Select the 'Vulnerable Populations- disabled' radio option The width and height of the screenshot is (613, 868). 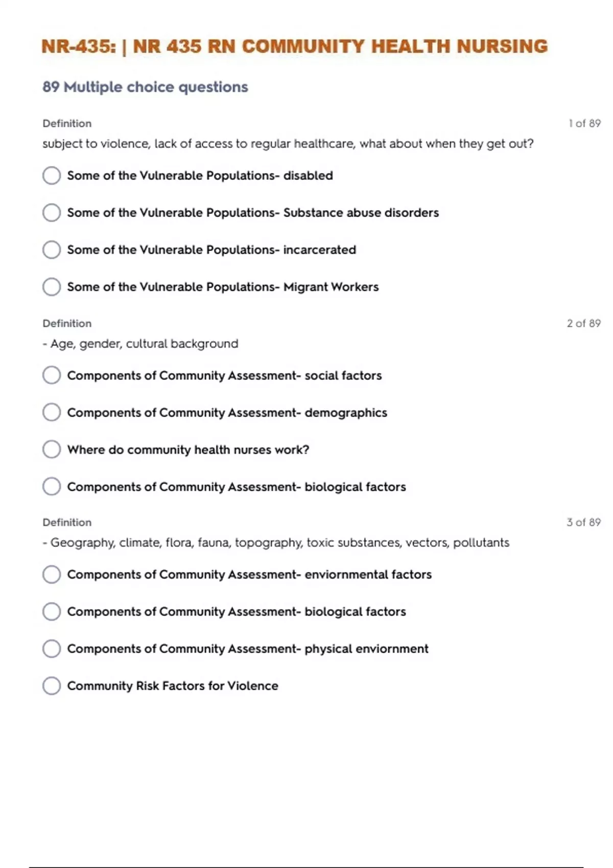click(52, 176)
